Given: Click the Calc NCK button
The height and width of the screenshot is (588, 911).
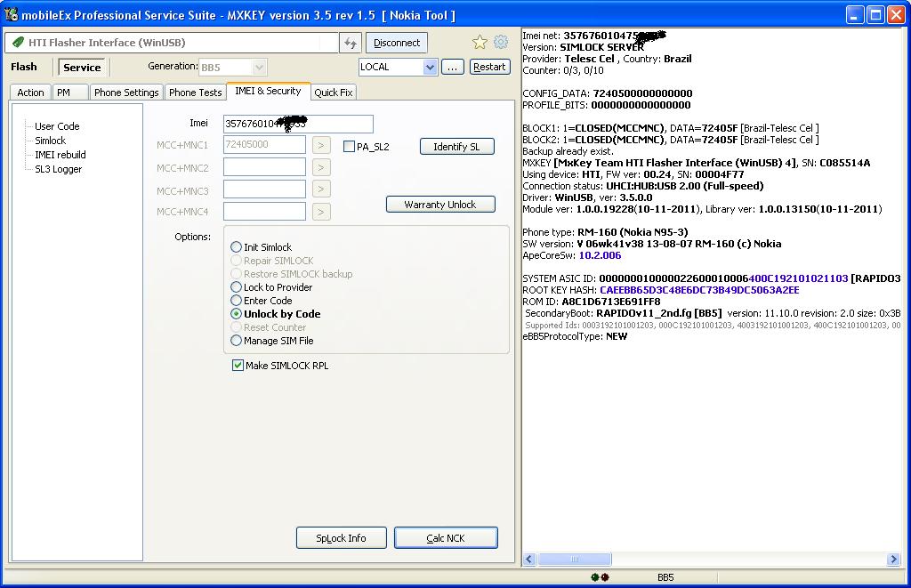Looking at the screenshot, I should pyautogui.click(x=446, y=538).
